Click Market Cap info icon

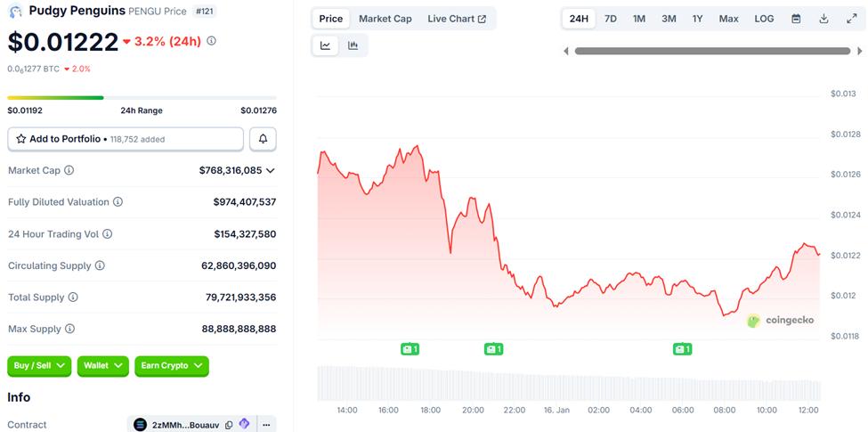tap(69, 170)
